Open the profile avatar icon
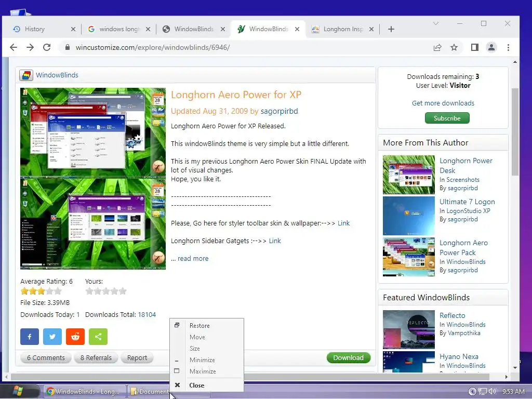Screen dimensions: 532x399 pyautogui.click(x=491, y=47)
